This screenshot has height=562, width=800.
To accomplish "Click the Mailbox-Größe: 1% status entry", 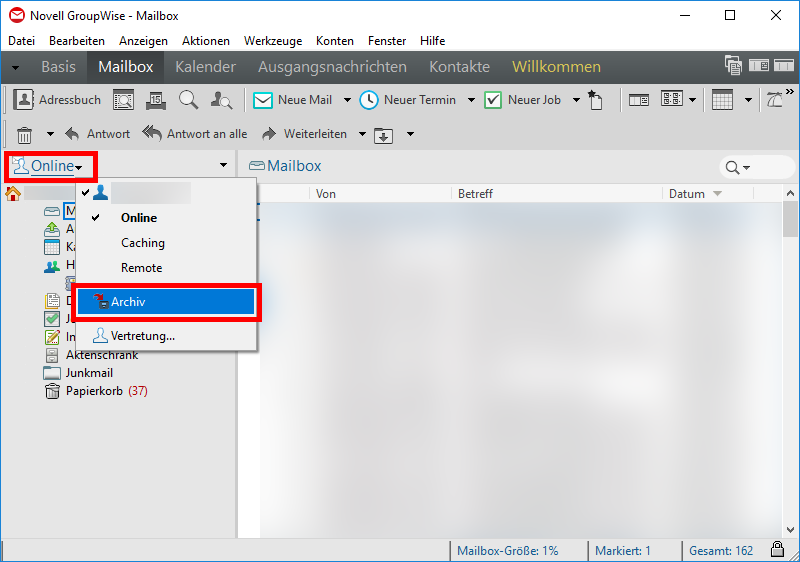I will pos(508,551).
